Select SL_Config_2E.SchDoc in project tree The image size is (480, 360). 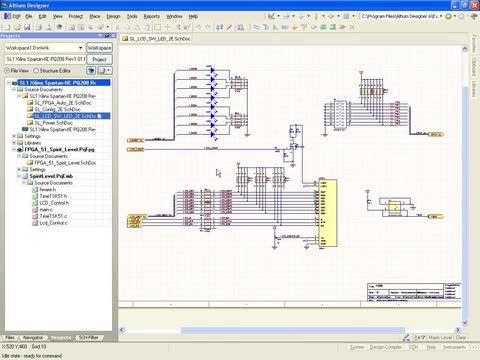click(x=57, y=109)
